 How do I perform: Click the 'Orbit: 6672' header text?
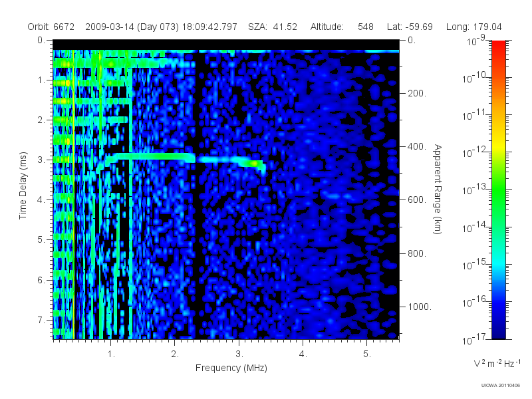(x=51, y=27)
